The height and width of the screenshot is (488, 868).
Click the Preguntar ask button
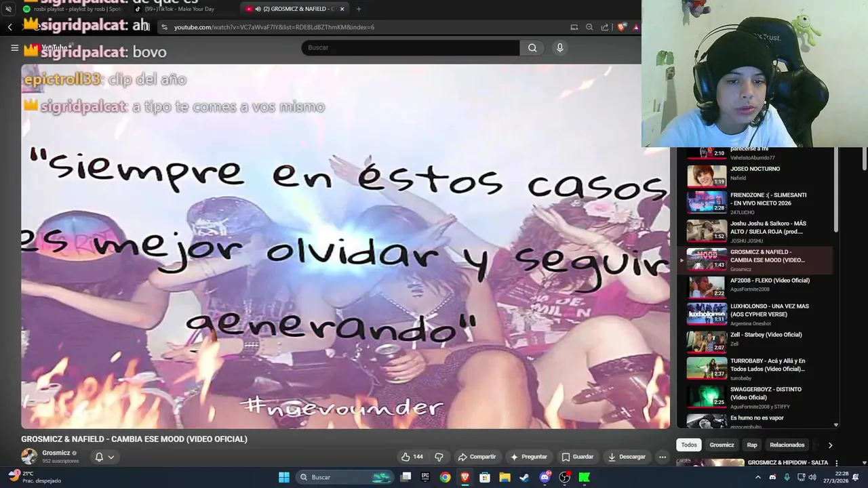(528, 457)
